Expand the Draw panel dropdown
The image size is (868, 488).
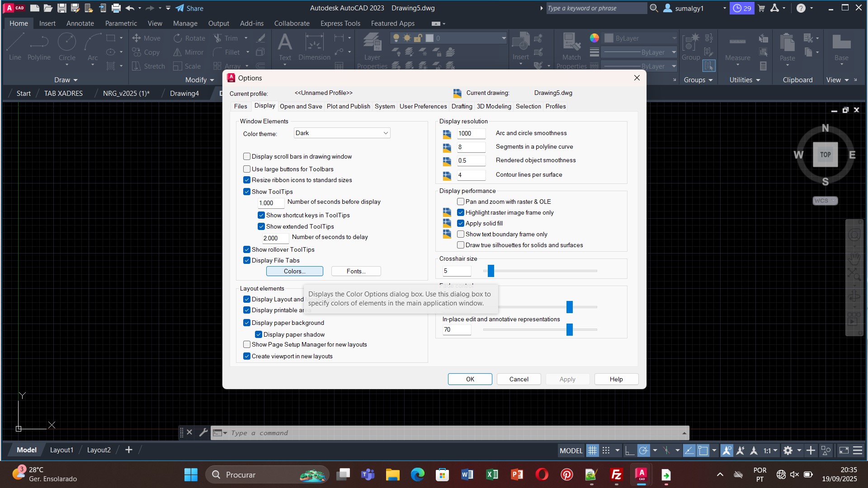[x=66, y=80]
